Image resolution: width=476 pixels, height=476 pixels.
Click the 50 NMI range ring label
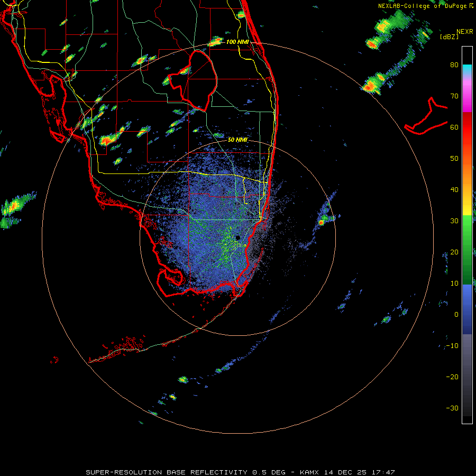point(237,140)
